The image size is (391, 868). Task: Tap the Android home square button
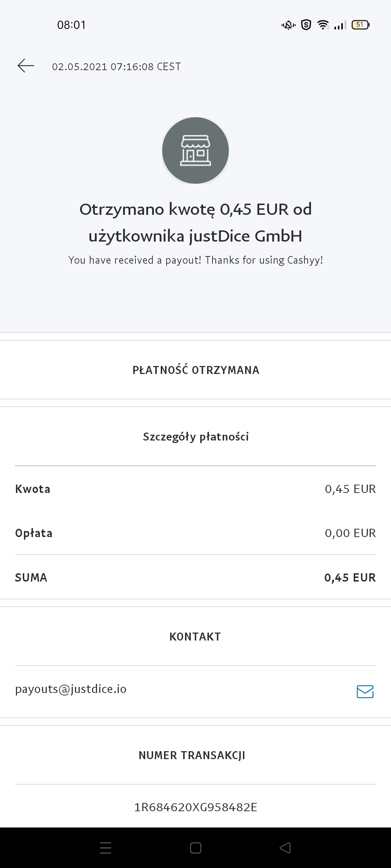tap(195, 848)
